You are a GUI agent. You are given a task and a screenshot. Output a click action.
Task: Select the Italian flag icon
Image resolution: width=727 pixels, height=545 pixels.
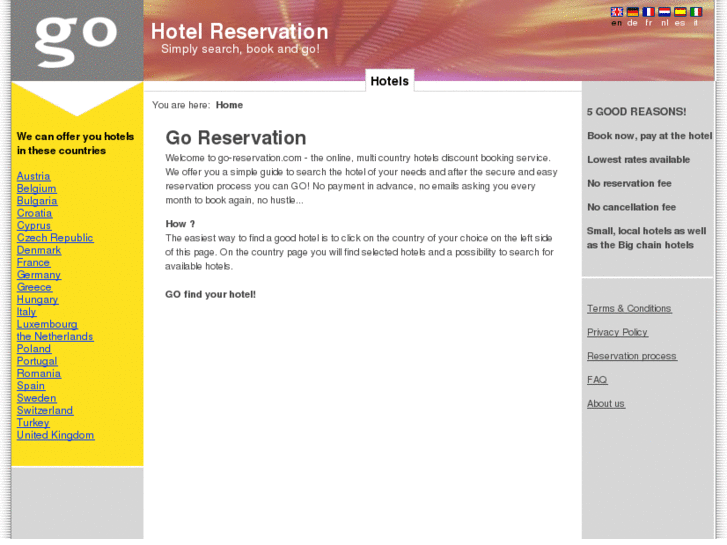(x=695, y=12)
